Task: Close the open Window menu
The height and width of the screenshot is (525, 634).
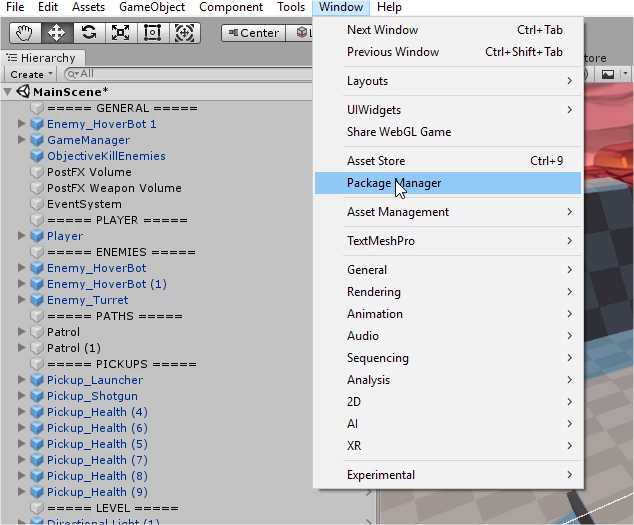Action: 341,7
